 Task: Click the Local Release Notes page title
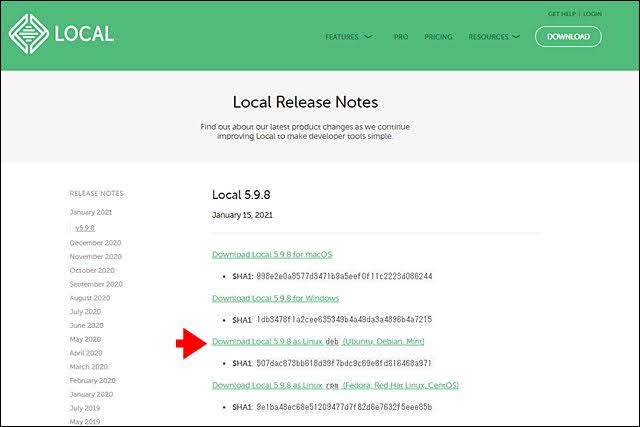tap(305, 102)
